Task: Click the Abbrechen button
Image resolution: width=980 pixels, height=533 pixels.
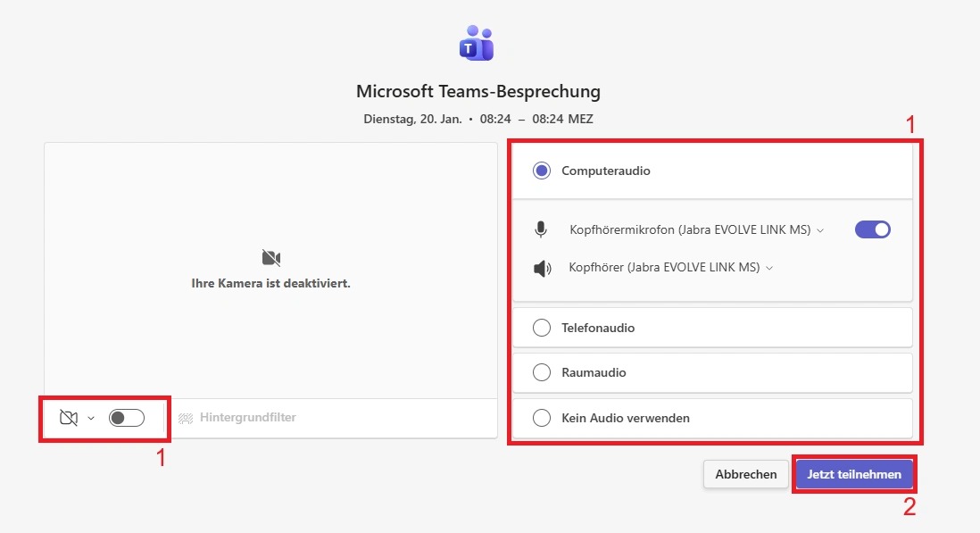Action: (745, 474)
